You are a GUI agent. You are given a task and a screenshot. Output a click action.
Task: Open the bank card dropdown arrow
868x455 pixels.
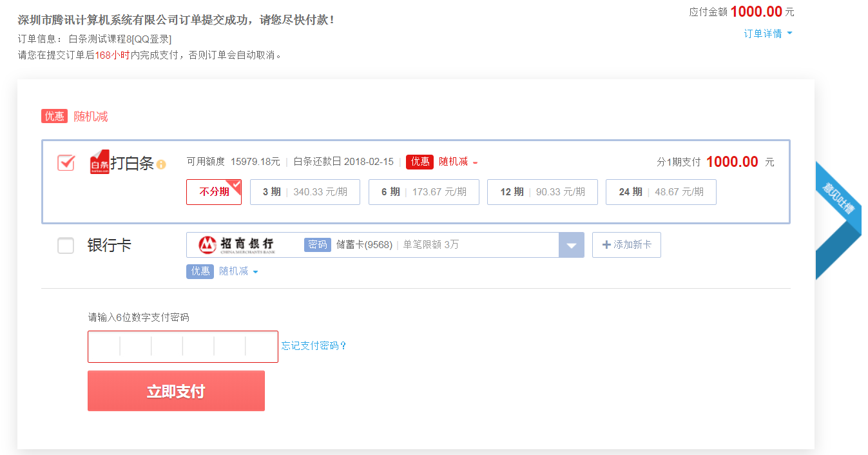(x=571, y=245)
